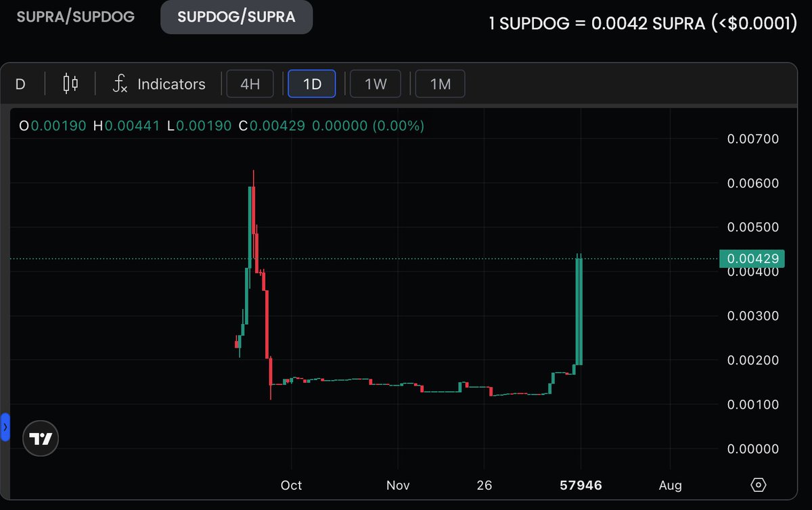Open the D interval selector
812x510 pixels.
pos(20,85)
